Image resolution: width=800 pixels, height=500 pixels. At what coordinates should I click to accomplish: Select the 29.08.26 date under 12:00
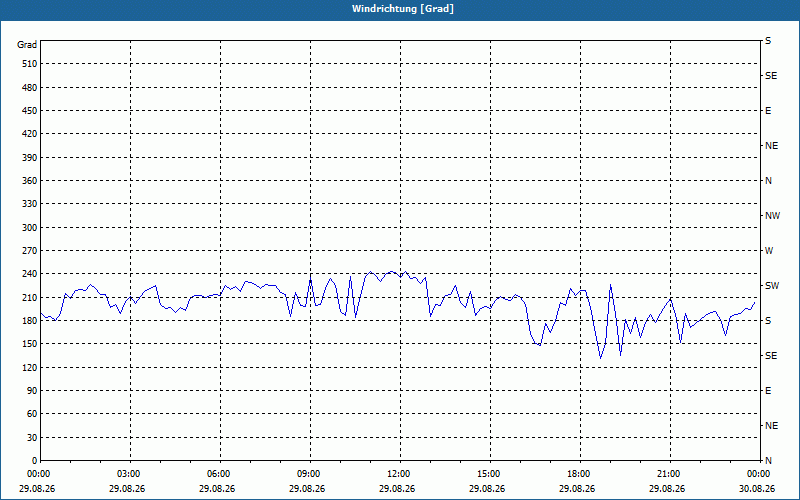[397, 489]
